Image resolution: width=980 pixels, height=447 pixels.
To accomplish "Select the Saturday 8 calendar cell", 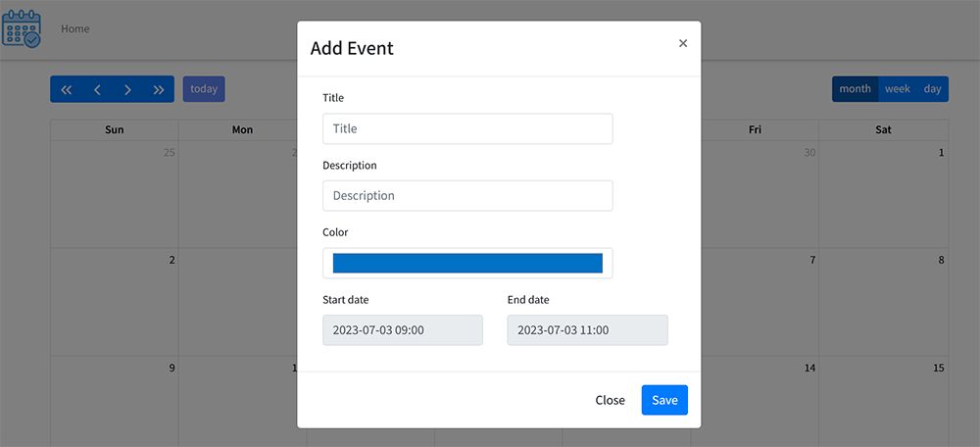I will click(x=884, y=301).
